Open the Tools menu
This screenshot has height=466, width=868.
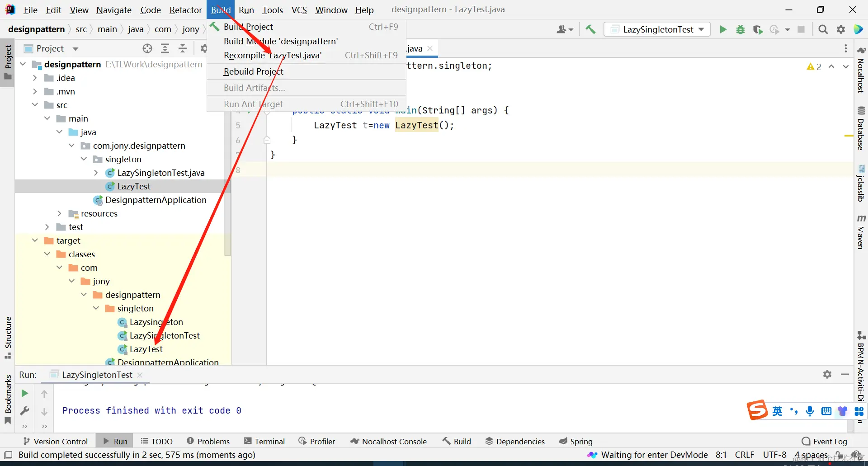[x=272, y=10]
